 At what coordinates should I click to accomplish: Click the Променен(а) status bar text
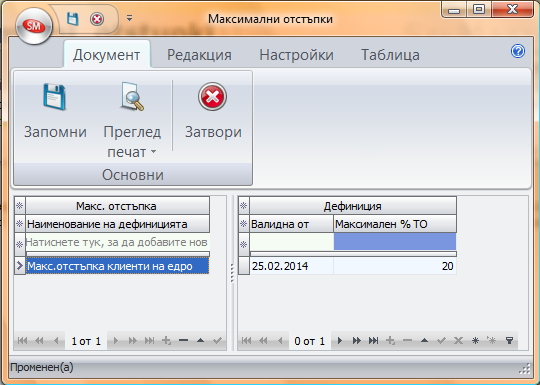click(42, 367)
